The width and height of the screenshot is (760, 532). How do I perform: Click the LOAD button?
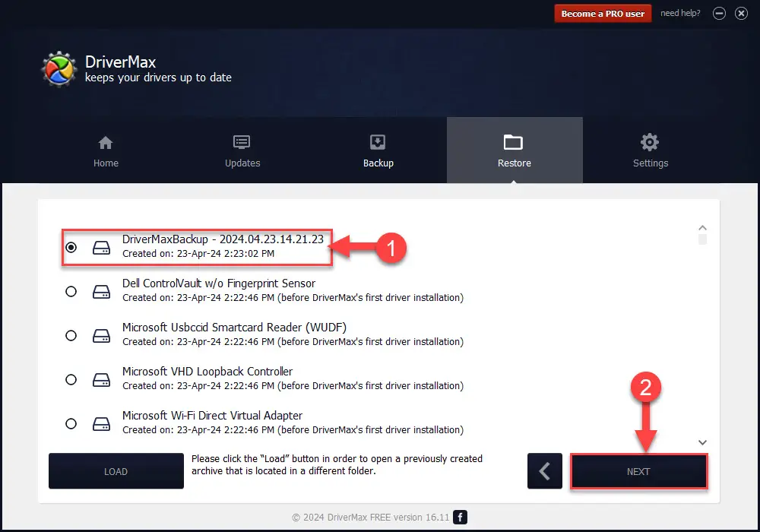tap(116, 471)
